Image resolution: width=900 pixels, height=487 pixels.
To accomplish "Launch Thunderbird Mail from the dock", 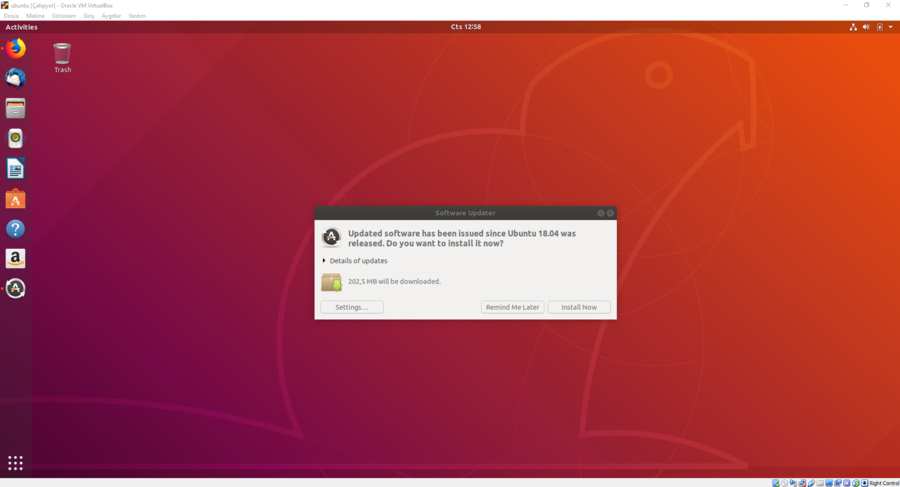I will coord(15,78).
